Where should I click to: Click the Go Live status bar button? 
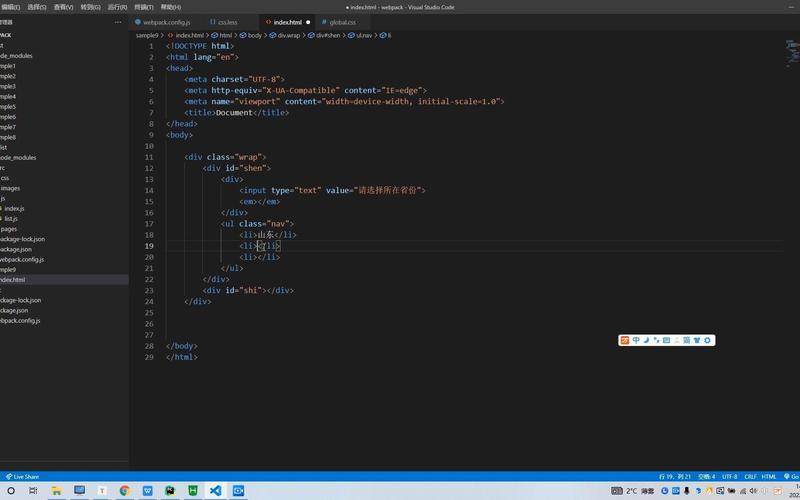tap(792, 477)
